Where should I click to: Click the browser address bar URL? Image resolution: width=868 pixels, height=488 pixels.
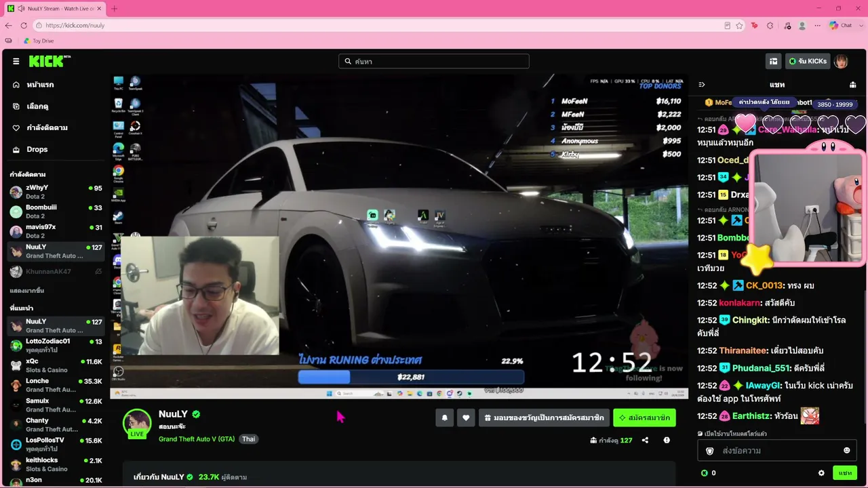(x=75, y=25)
